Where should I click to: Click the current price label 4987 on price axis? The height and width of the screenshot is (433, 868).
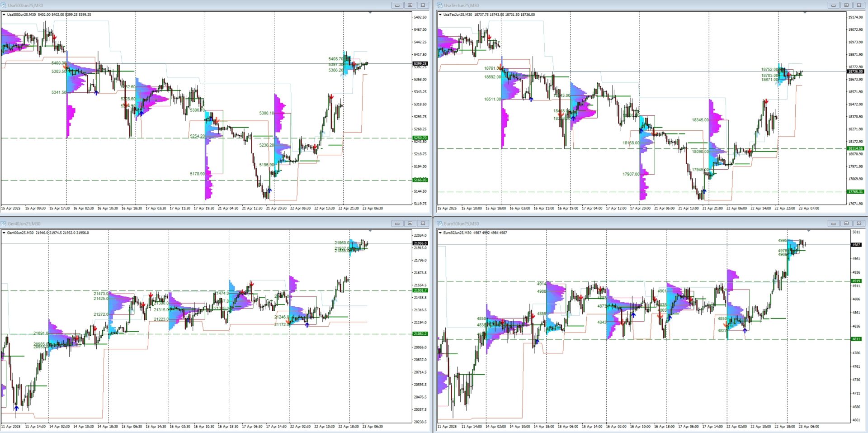(856, 245)
